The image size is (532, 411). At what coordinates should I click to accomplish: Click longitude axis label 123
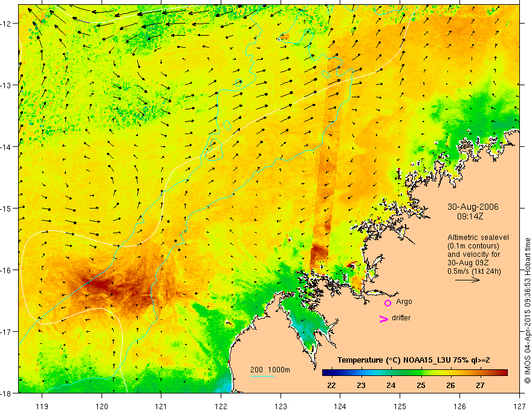click(281, 406)
